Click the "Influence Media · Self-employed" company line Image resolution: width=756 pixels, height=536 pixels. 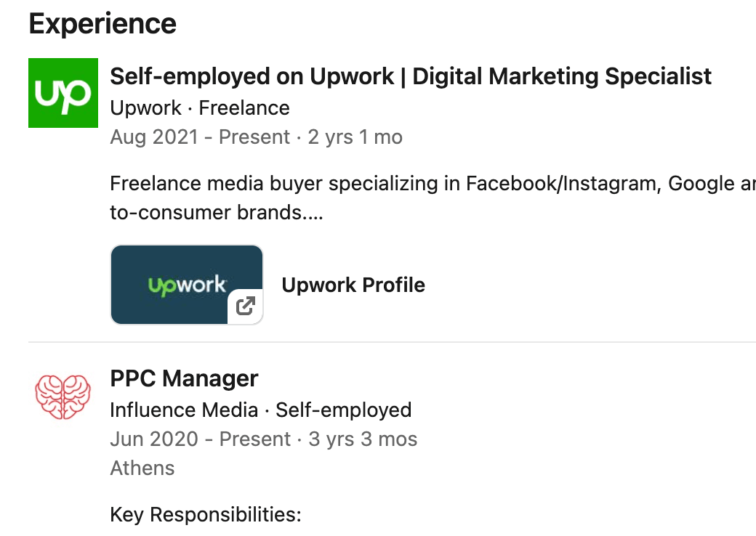[260, 410]
